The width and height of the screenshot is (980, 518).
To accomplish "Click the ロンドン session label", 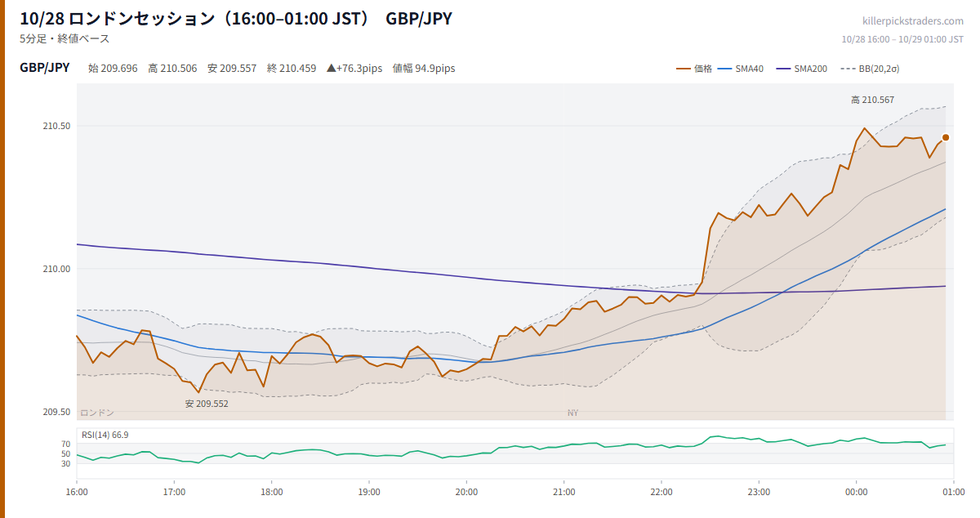I will click(97, 413).
